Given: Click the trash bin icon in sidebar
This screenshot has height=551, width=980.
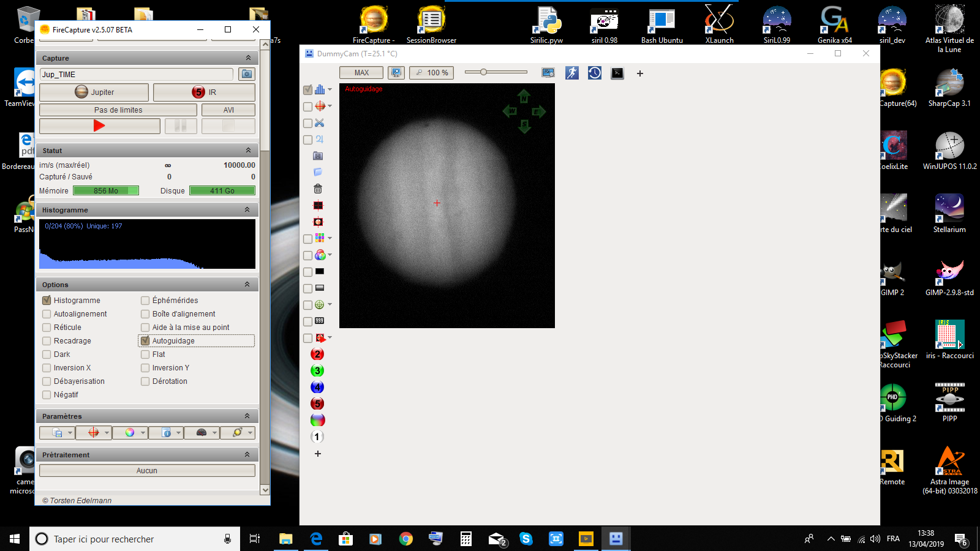Looking at the screenshot, I should [318, 189].
